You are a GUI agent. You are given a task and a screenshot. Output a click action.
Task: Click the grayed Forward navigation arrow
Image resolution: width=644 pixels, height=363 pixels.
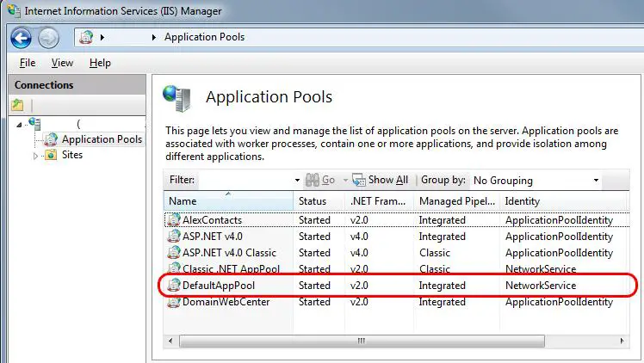click(x=48, y=38)
